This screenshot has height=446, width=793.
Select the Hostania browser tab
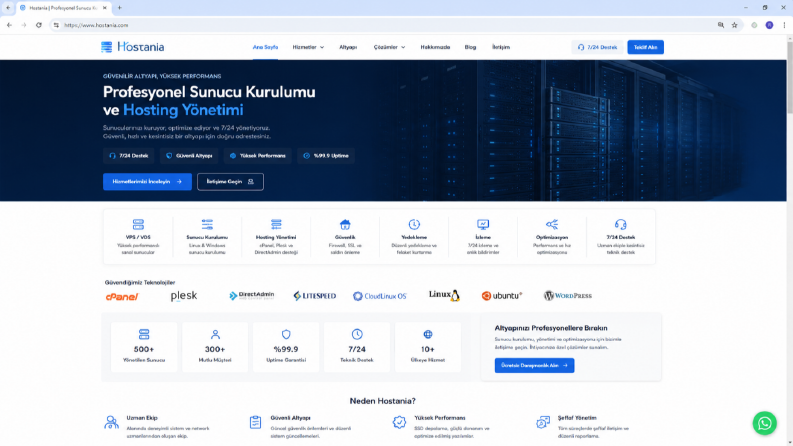(x=63, y=8)
